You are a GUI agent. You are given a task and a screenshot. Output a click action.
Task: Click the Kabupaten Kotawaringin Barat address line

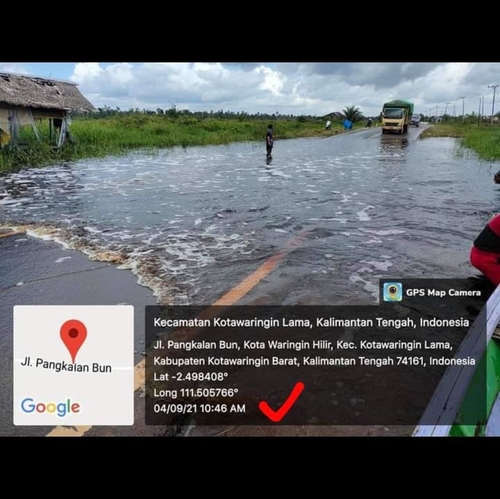[x=314, y=361]
